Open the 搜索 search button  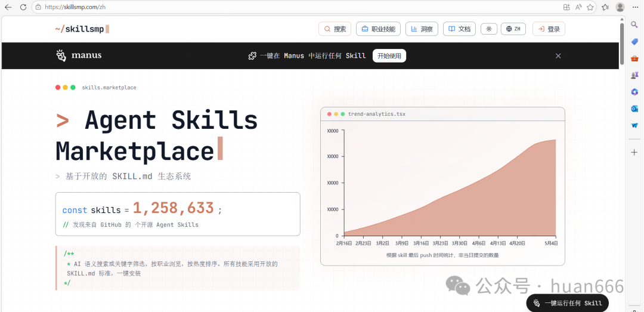pyautogui.click(x=335, y=29)
